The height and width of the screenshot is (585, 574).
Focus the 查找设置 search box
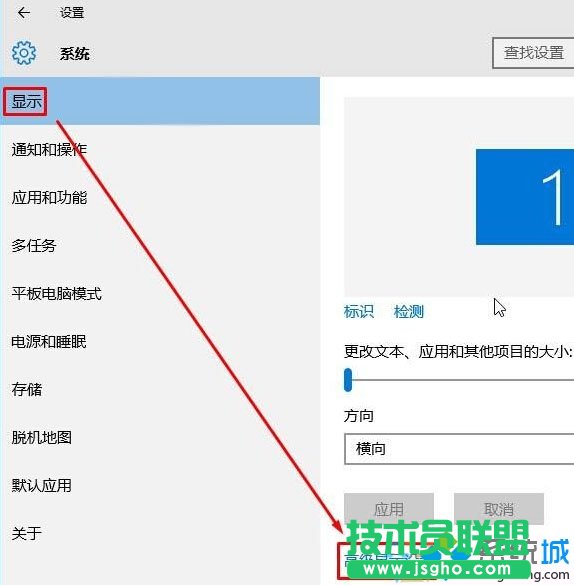[533, 53]
